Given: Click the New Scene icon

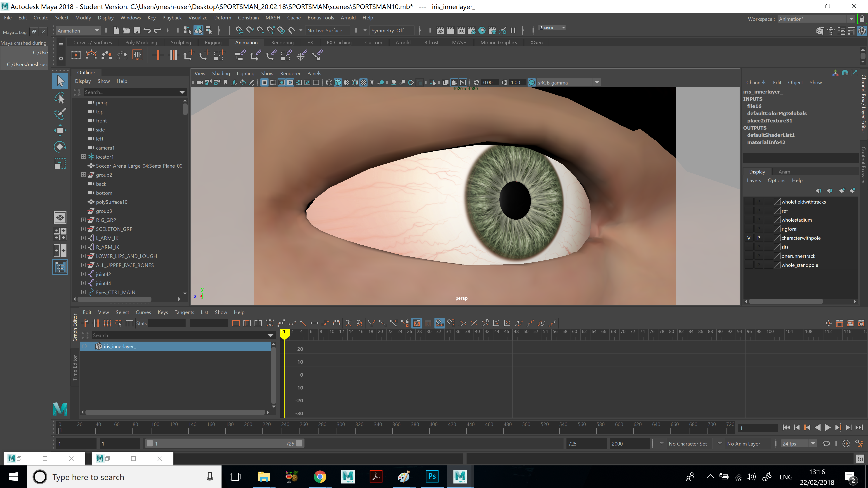Looking at the screenshot, I should tap(116, 30).
